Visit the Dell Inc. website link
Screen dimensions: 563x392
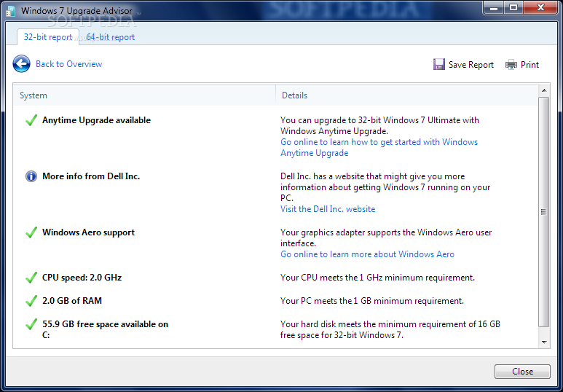click(x=328, y=209)
